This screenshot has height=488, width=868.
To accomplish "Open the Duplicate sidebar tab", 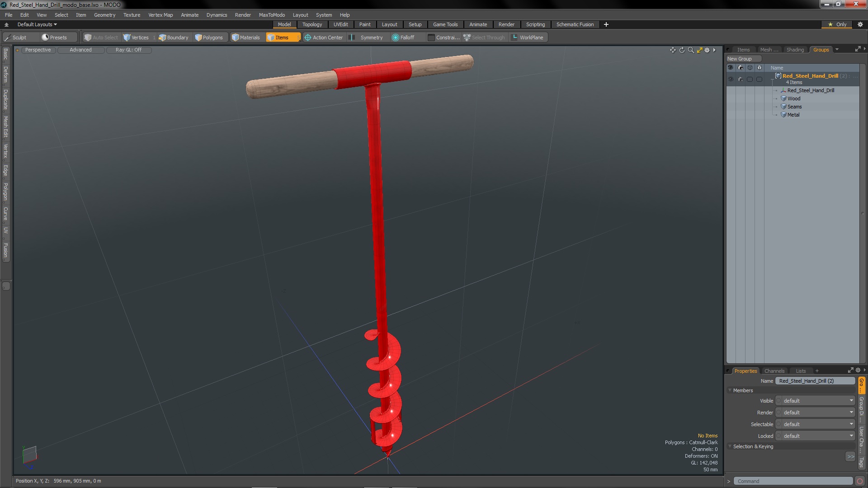I will [x=5, y=100].
